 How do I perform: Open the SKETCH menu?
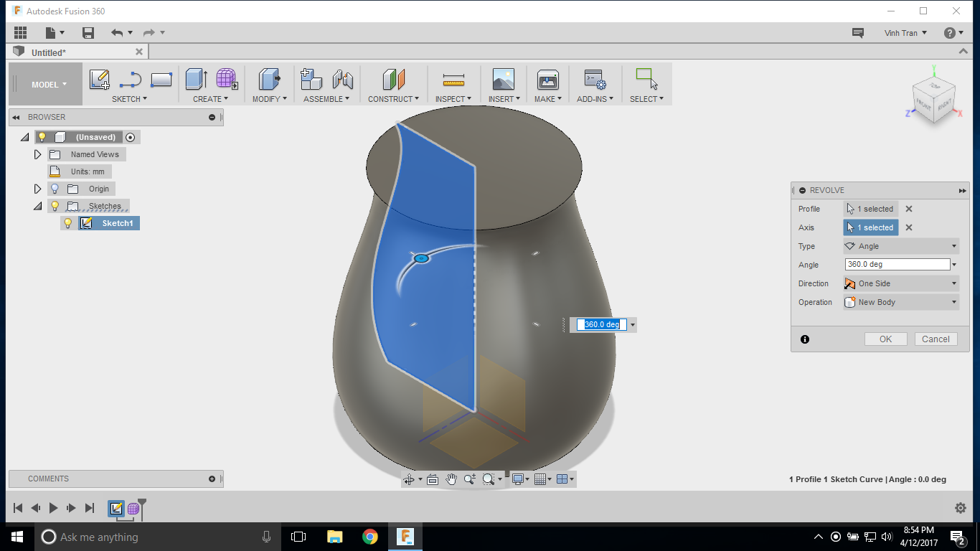point(129,99)
